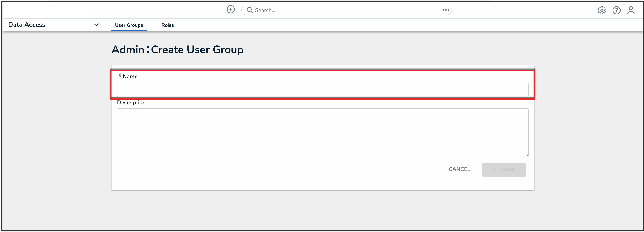Image resolution: width=644 pixels, height=232 pixels.
Task: Open the settings gear icon
Action: [x=601, y=10]
